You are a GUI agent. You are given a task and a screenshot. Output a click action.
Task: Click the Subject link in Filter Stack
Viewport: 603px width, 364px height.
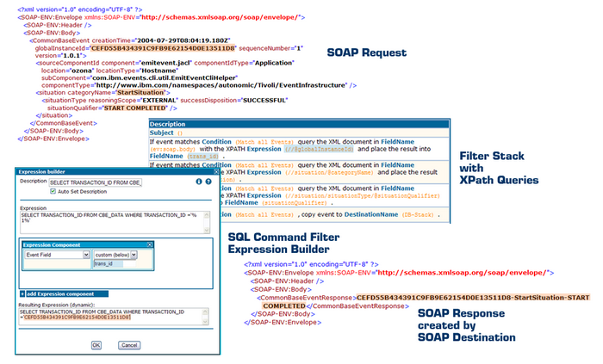coord(162,133)
